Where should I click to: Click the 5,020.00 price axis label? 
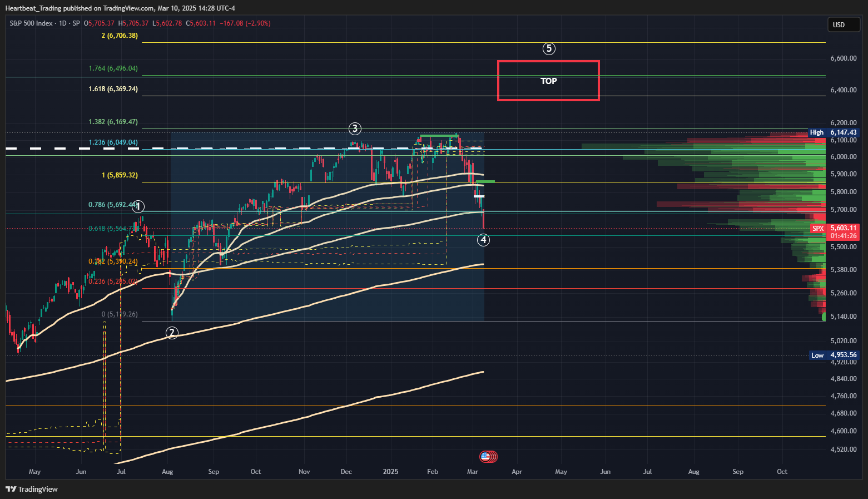843,341
